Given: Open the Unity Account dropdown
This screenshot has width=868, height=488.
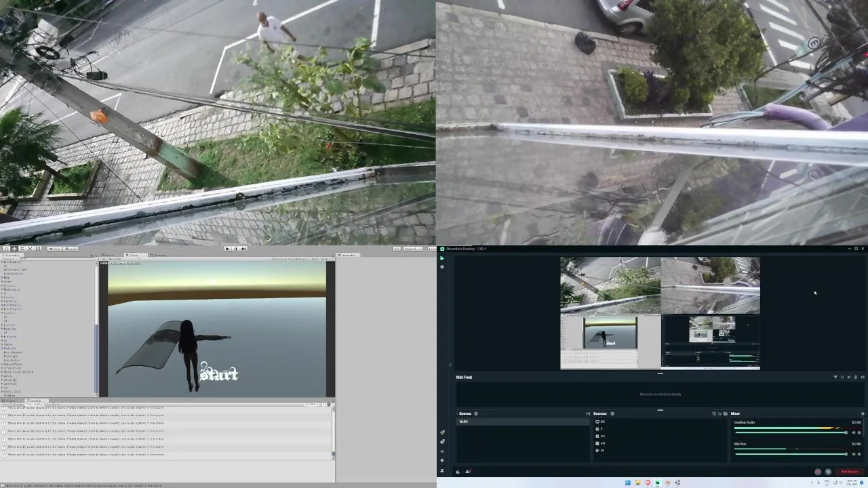Looking at the screenshot, I should pos(413,249).
